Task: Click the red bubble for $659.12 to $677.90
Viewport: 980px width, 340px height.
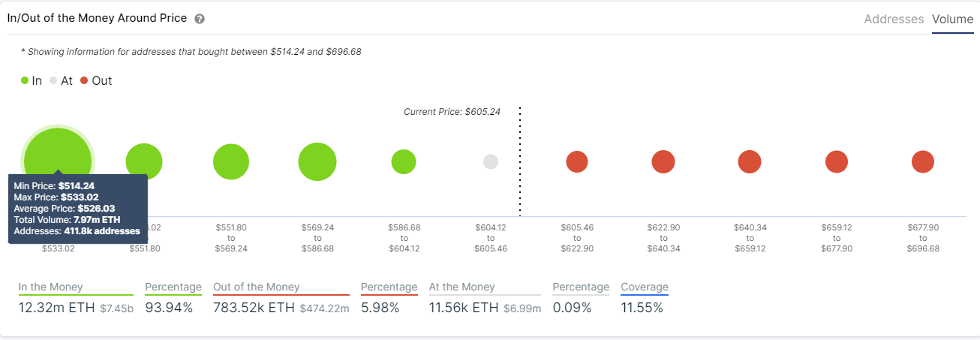Action: point(837,161)
